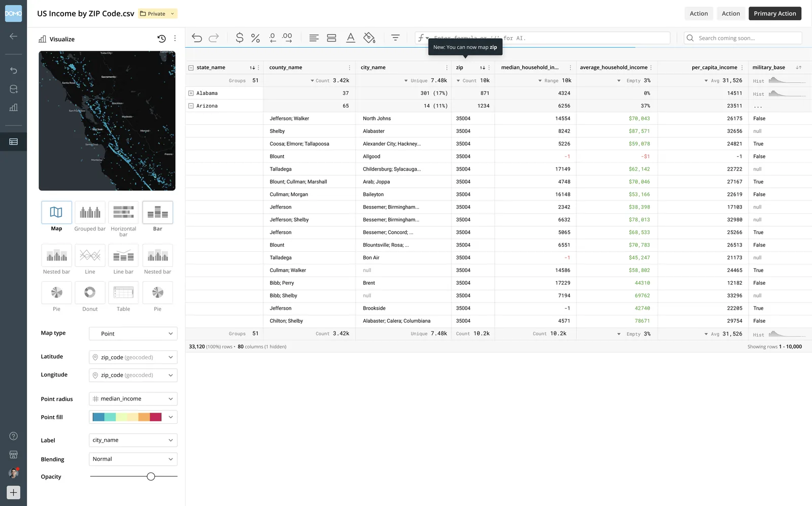The width and height of the screenshot is (812, 506).
Task: Open dataset icon in left sidebar
Action: coord(14,89)
